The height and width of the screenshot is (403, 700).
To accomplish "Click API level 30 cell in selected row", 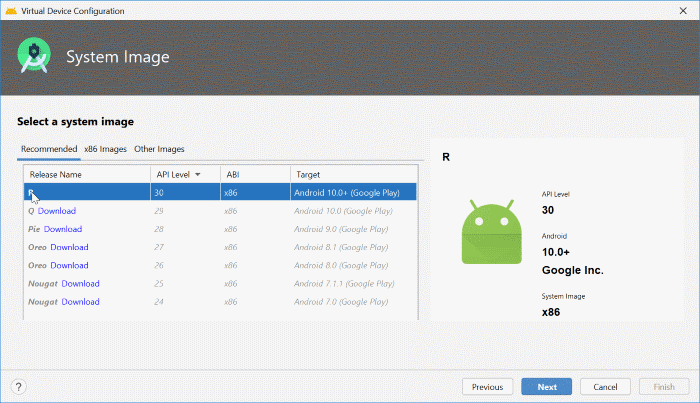I will [185, 193].
